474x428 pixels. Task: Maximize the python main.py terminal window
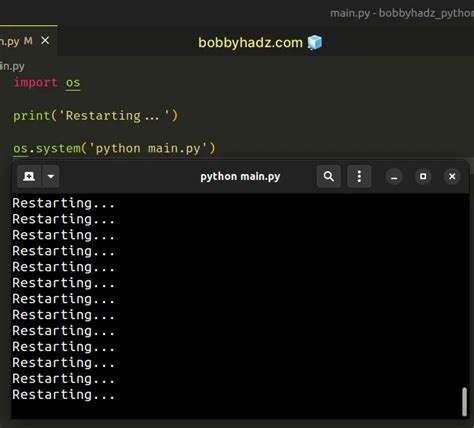tap(423, 176)
